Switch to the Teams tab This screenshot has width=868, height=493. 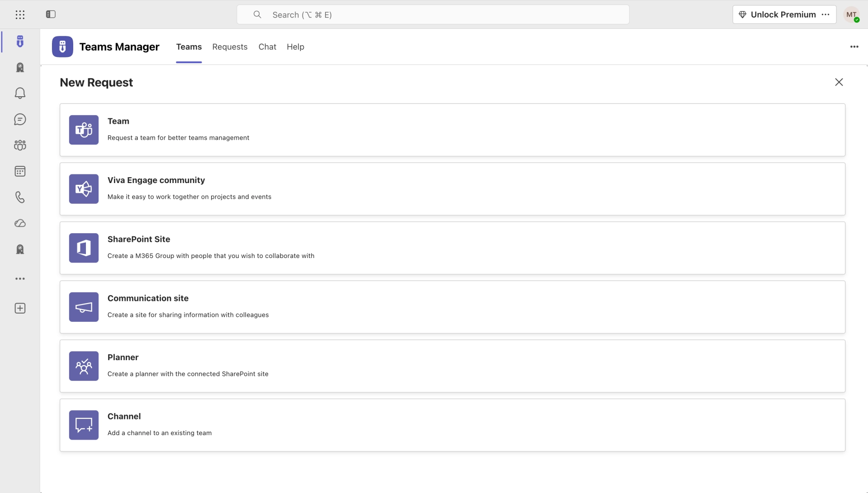coord(189,47)
